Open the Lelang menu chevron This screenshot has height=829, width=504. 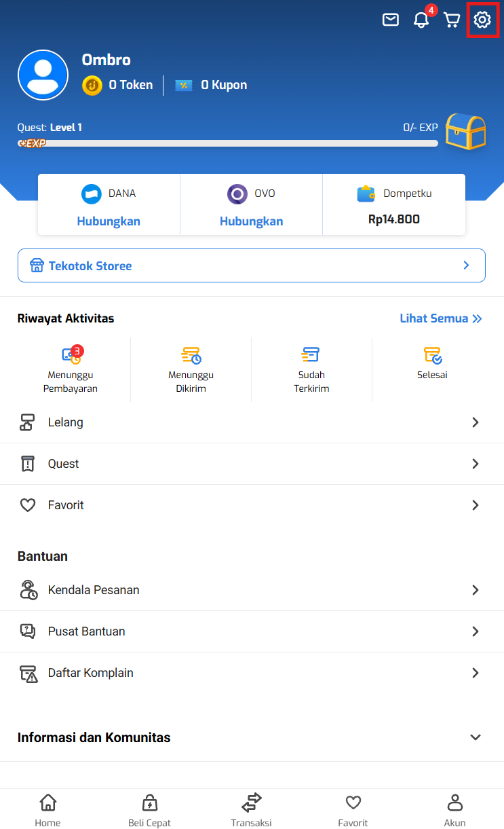[x=476, y=422]
